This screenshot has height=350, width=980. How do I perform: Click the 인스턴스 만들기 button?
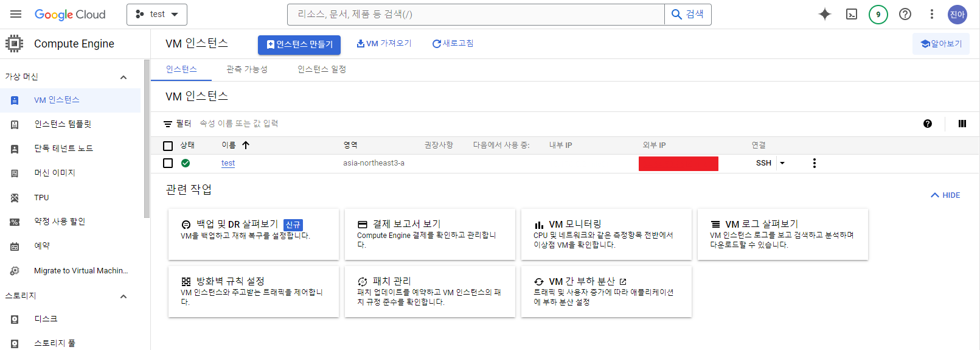(x=299, y=44)
